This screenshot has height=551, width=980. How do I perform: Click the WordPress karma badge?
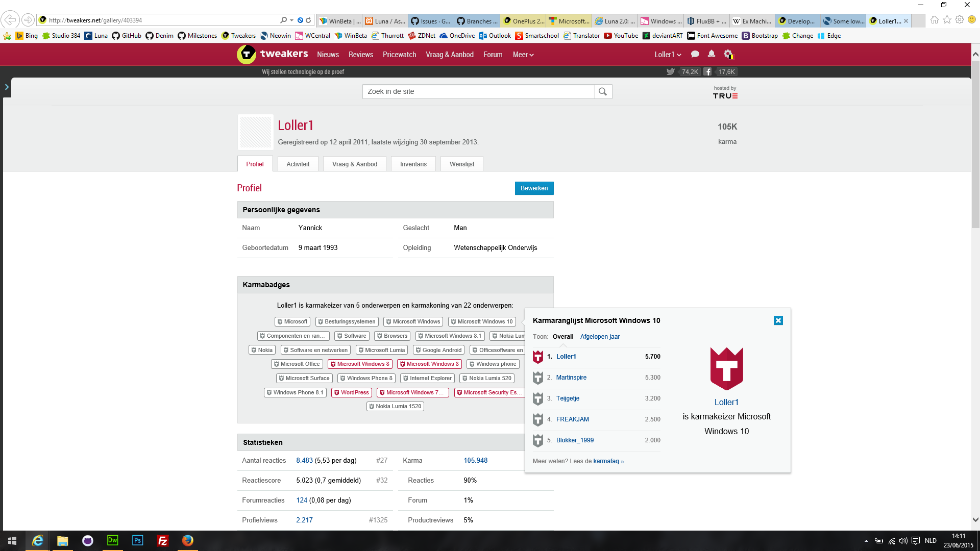[352, 392]
